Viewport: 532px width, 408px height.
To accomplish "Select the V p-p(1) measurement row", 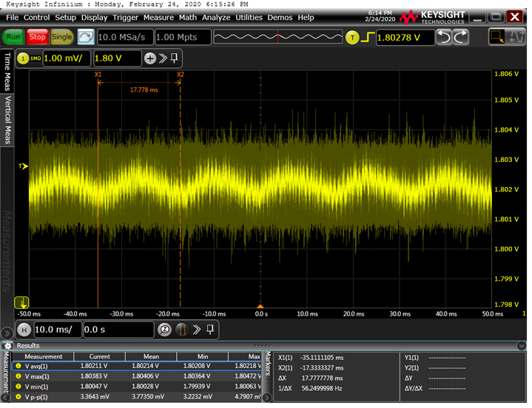I will point(137,397).
